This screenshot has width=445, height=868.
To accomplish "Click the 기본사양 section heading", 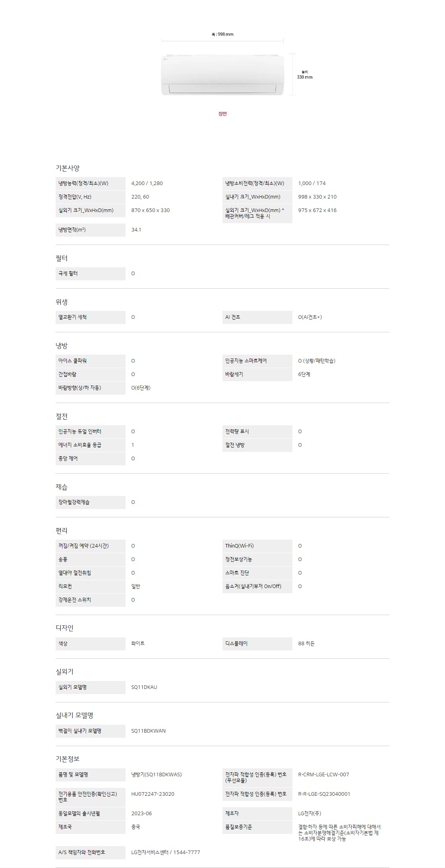I will click(68, 168).
